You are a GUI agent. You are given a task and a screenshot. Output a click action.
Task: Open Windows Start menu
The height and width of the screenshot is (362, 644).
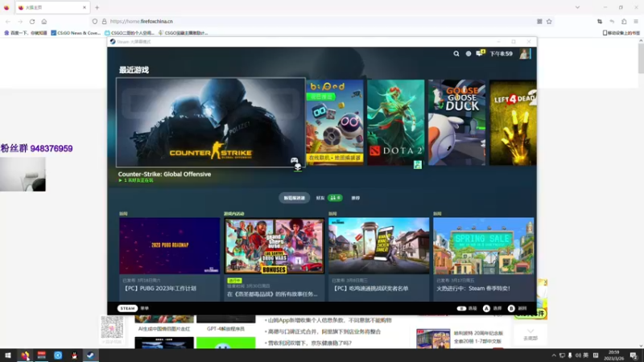(x=8, y=356)
